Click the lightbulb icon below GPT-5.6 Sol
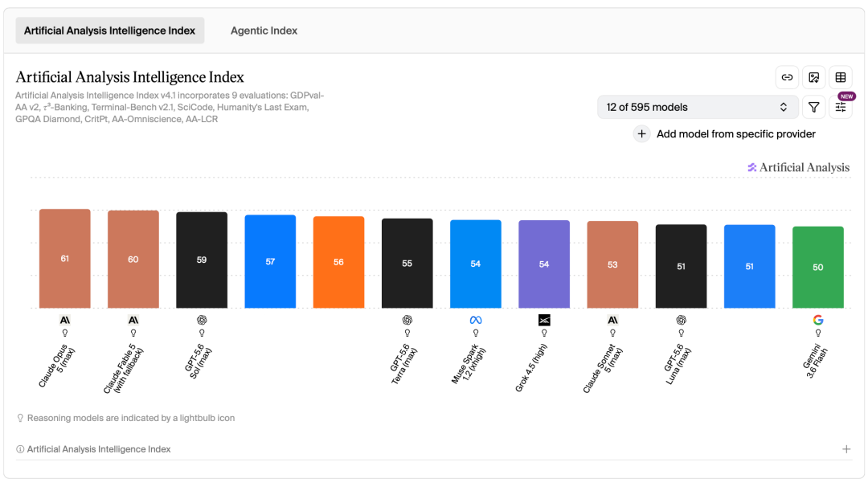868x487 pixels. click(x=202, y=334)
